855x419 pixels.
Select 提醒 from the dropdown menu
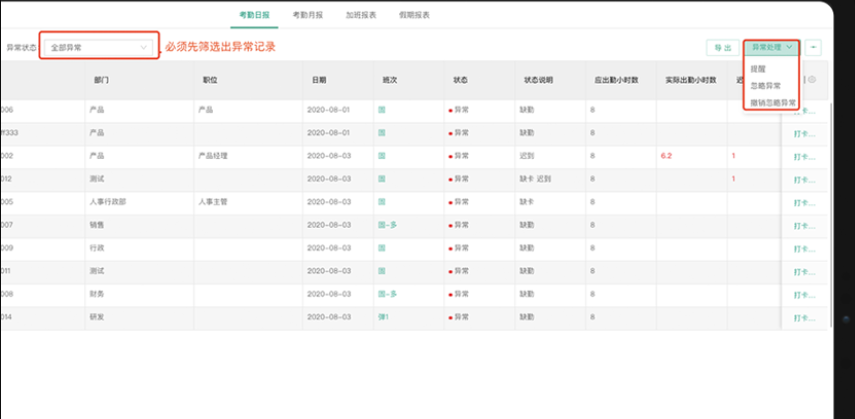758,69
